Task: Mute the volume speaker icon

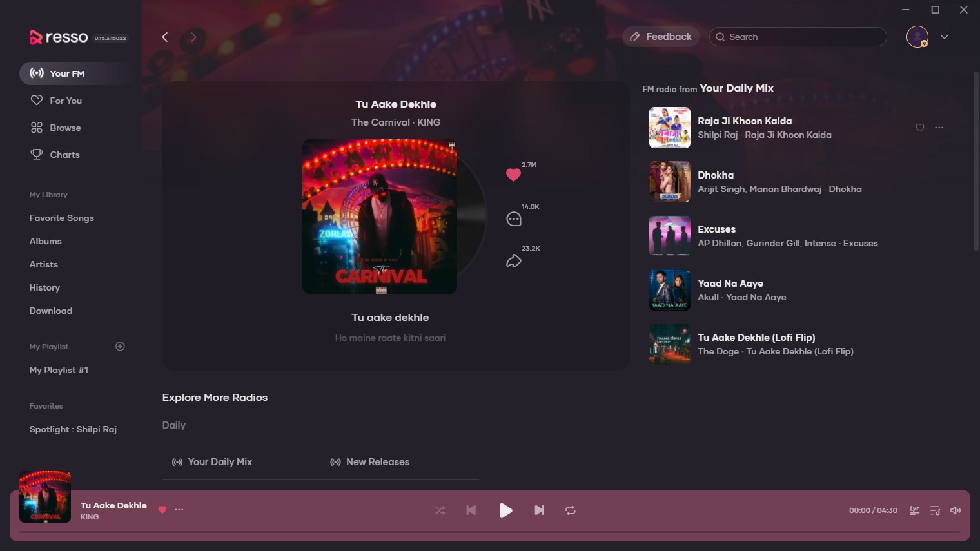Action: pos(955,510)
